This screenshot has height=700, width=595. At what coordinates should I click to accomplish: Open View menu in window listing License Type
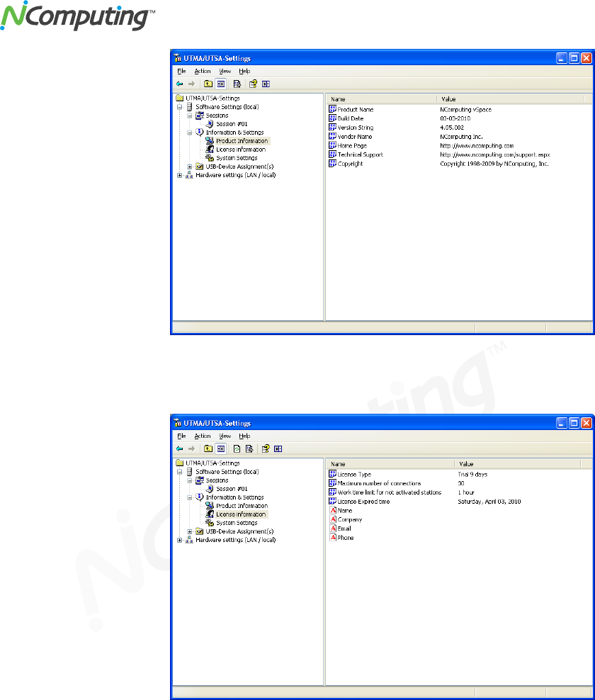[225, 436]
